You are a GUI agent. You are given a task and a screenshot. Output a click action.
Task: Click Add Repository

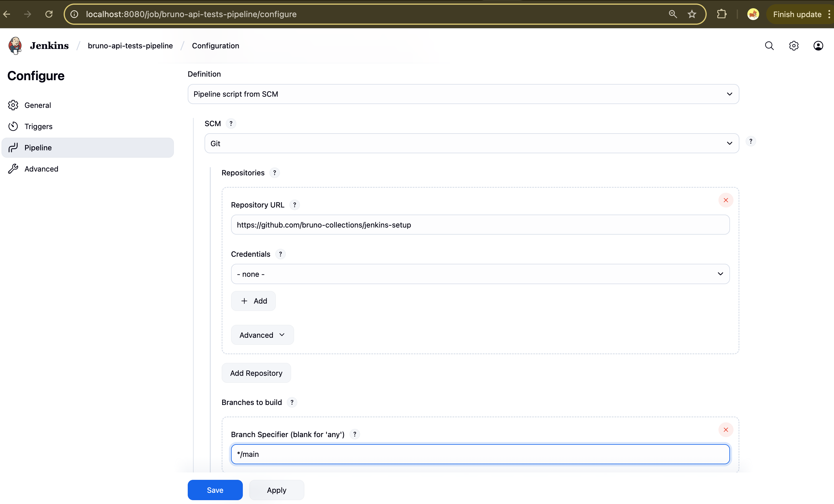(256, 373)
